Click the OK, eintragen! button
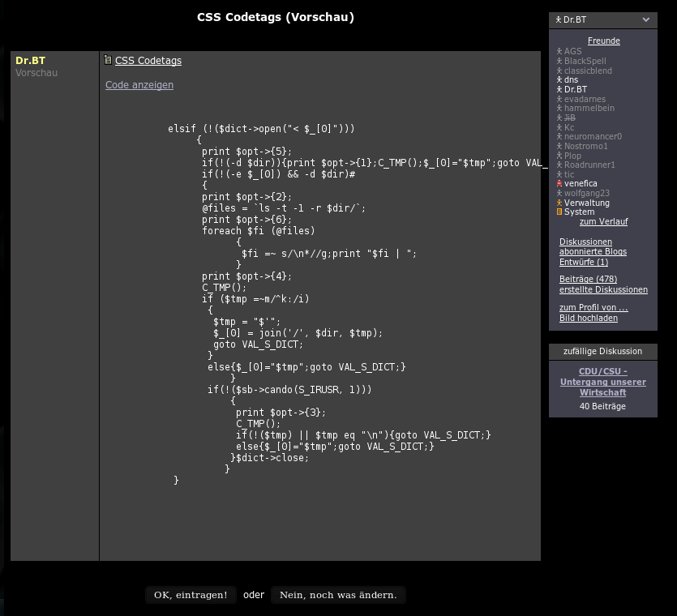The width and height of the screenshot is (677, 616). click(191, 595)
